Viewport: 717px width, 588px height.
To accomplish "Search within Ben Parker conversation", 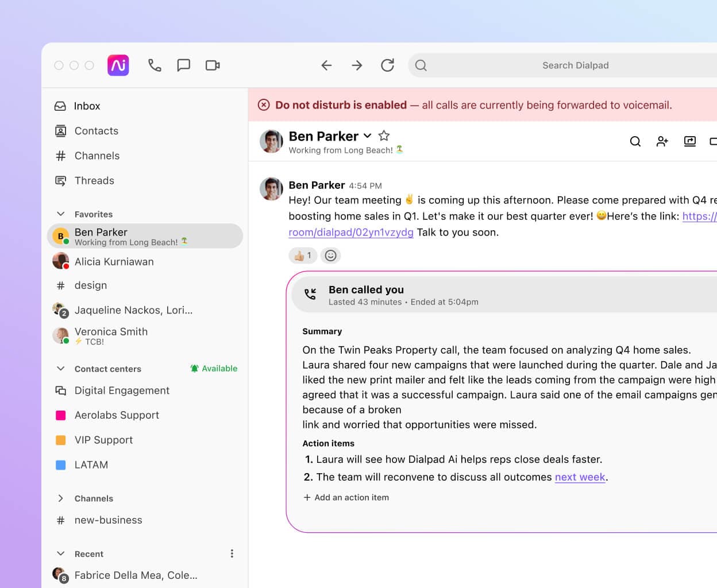I will pos(635,141).
